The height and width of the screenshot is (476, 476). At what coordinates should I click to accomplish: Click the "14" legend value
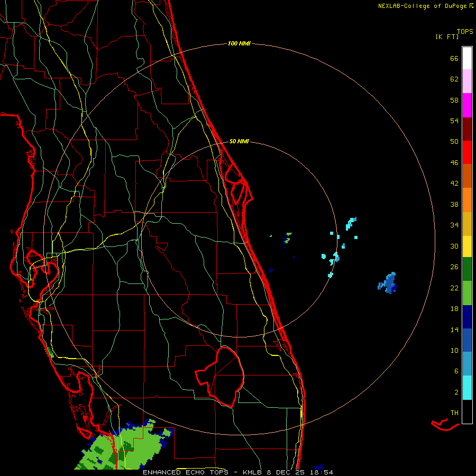(454, 329)
